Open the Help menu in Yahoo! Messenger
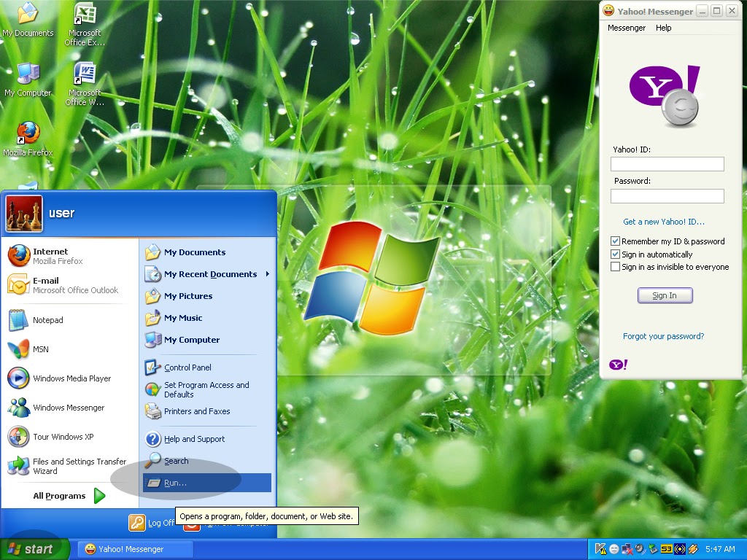Image resolution: width=747 pixels, height=560 pixels. 663,28
